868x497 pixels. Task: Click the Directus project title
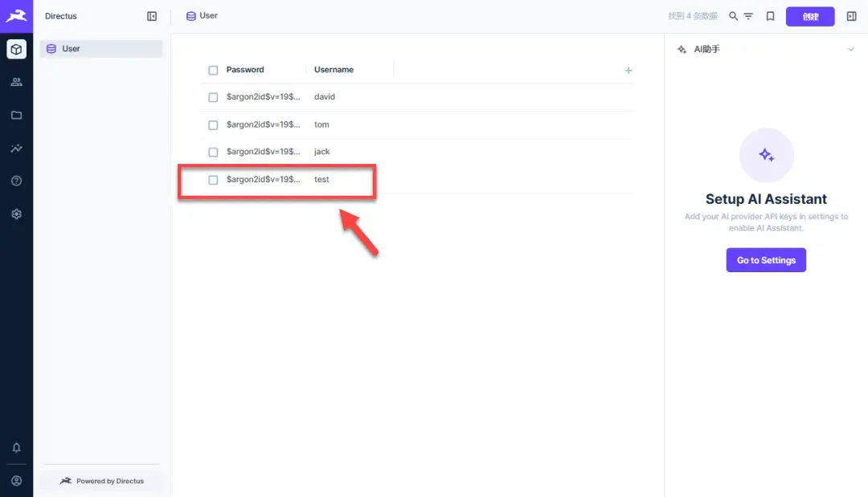tap(61, 16)
